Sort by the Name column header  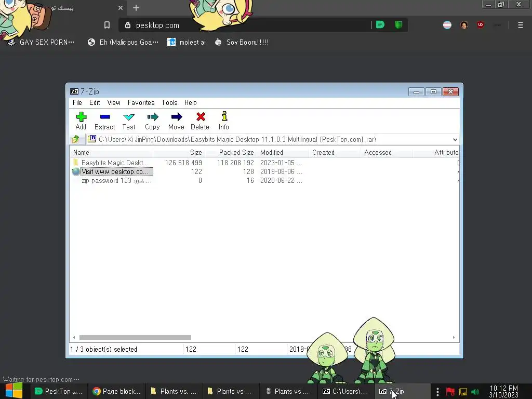point(112,152)
